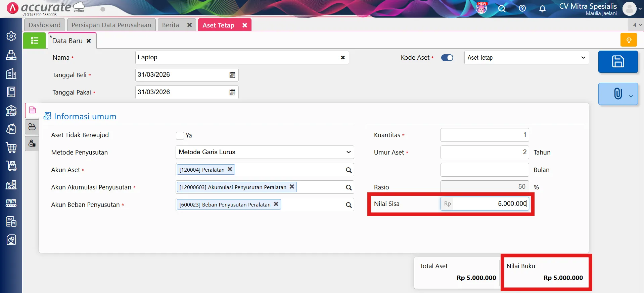This screenshot has width=644, height=293.
Task: Remove the Peralatan account tag
Action: click(230, 169)
